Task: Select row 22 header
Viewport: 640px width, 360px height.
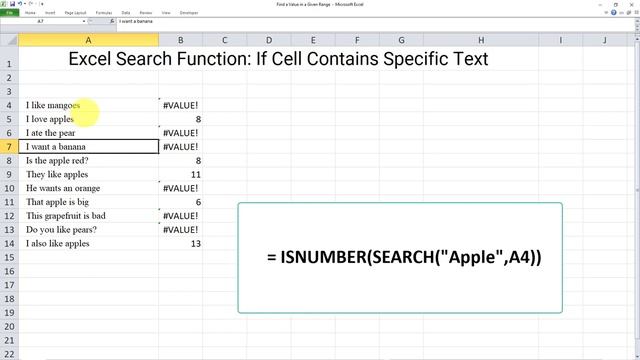Action: [x=9, y=354]
